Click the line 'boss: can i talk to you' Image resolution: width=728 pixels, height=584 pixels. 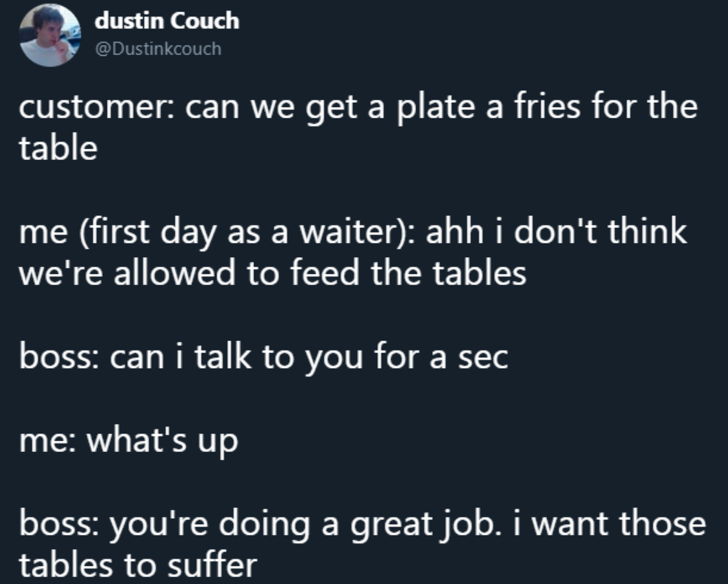pyautogui.click(x=263, y=358)
